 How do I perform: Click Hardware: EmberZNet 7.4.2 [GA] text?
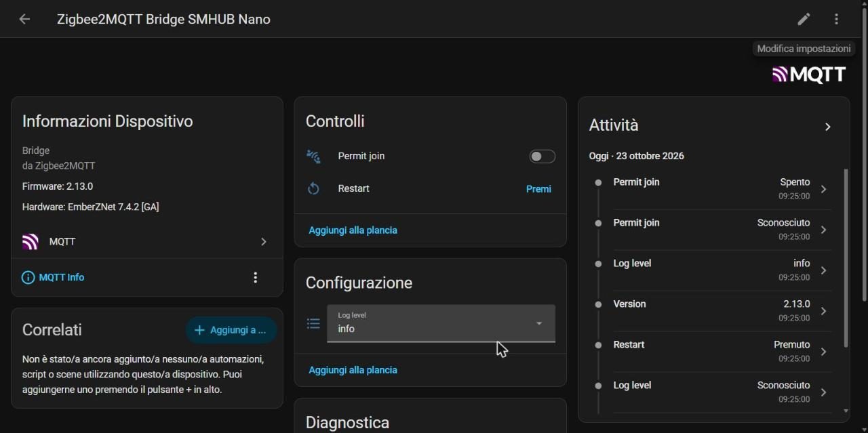pos(91,207)
